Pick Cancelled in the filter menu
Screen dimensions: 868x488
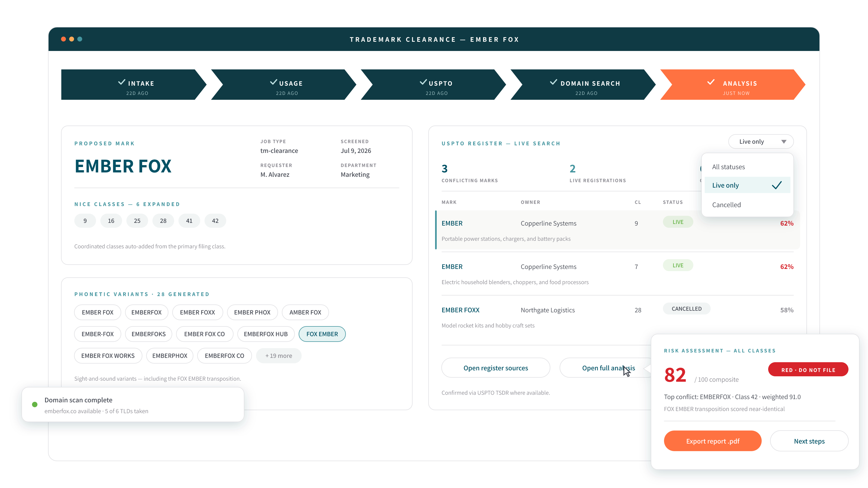(x=747, y=205)
